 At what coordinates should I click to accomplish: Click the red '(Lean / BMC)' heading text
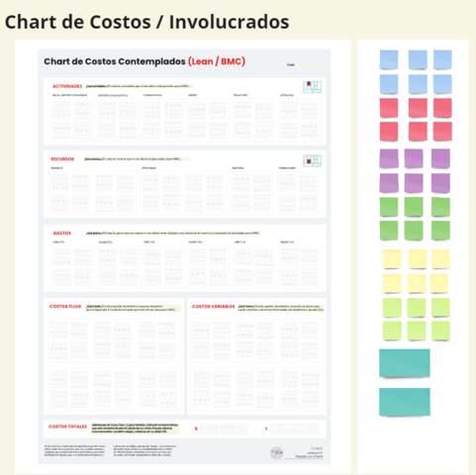[217, 61]
